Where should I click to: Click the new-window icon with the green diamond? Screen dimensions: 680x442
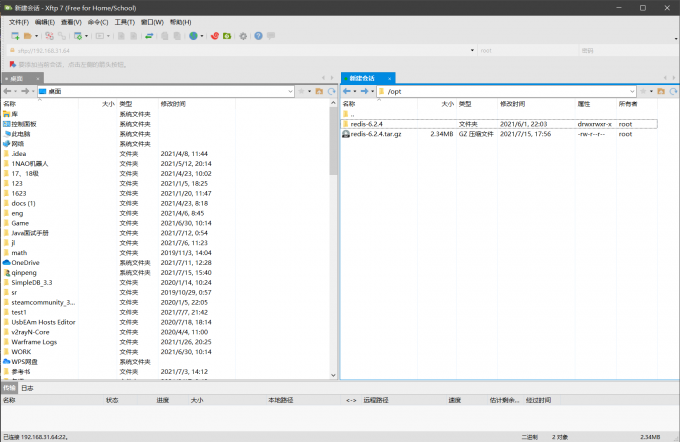click(78, 36)
